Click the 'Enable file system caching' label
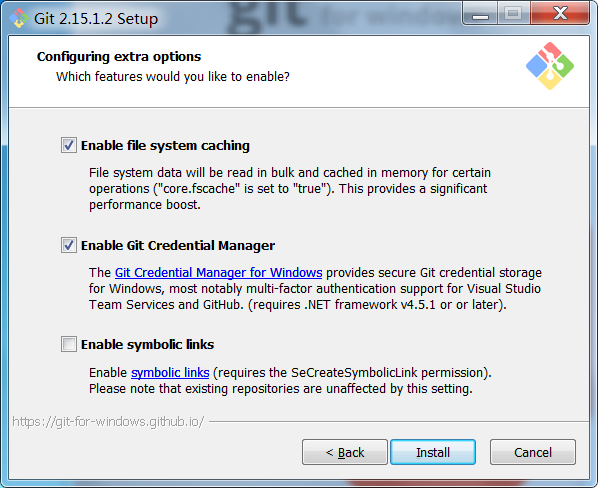This screenshot has width=598, height=488. pyautogui.click(x=165, y=146)
